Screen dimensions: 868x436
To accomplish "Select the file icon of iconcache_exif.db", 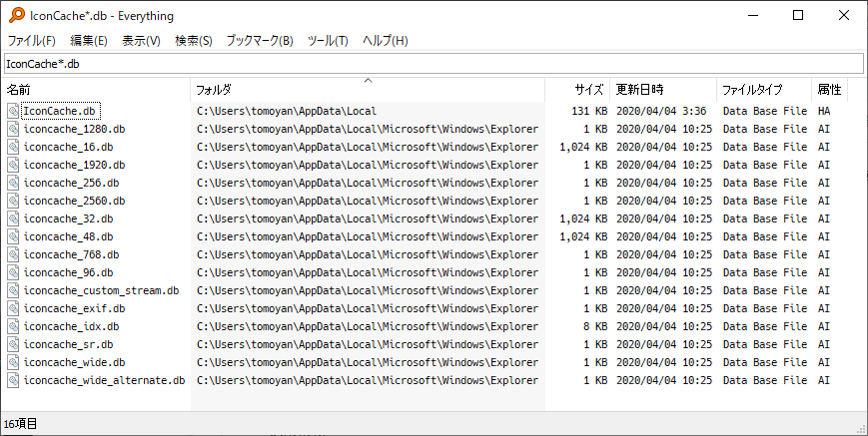I will [x=13, y=308].
